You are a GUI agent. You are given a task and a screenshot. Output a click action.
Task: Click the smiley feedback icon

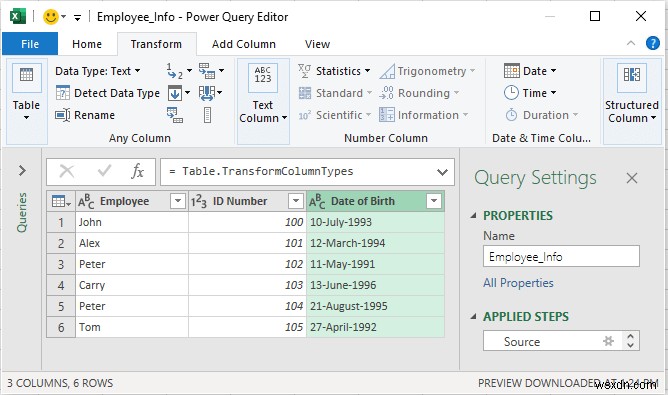51,17
